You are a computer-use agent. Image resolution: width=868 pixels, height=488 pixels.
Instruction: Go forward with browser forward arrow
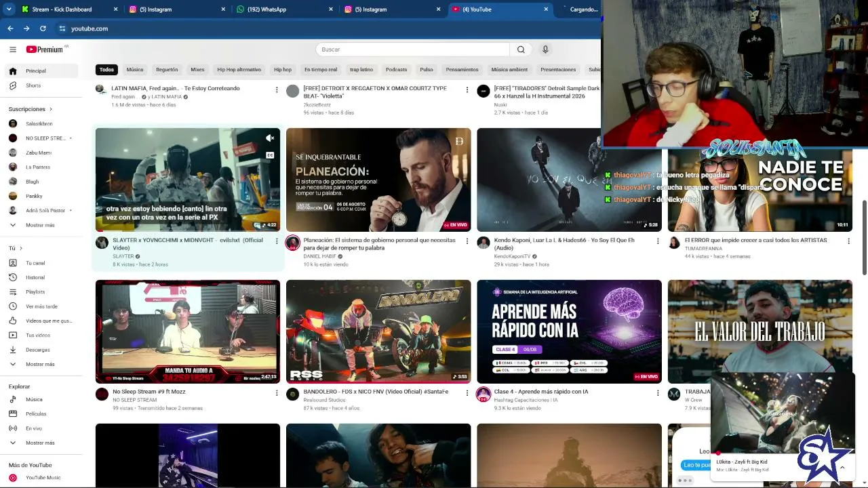tap(26, 28)
